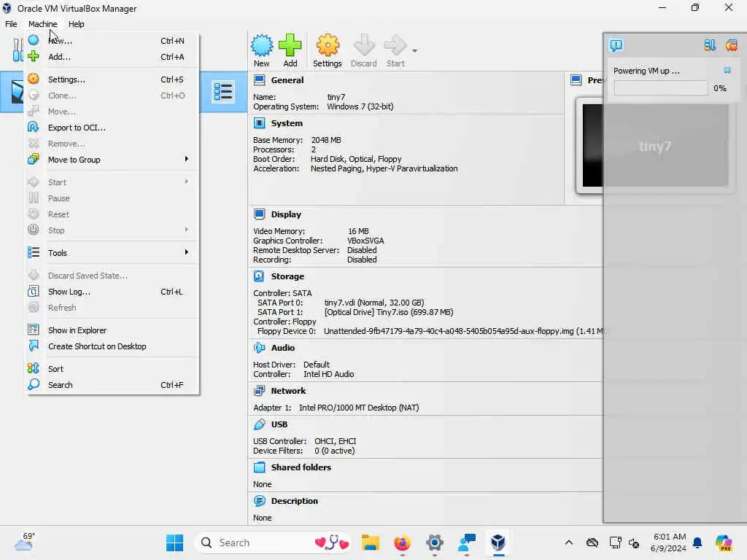Click the taskbar Search box
Image resolution: width=747 pixels, height=560 pixels.
pos(273,542)
